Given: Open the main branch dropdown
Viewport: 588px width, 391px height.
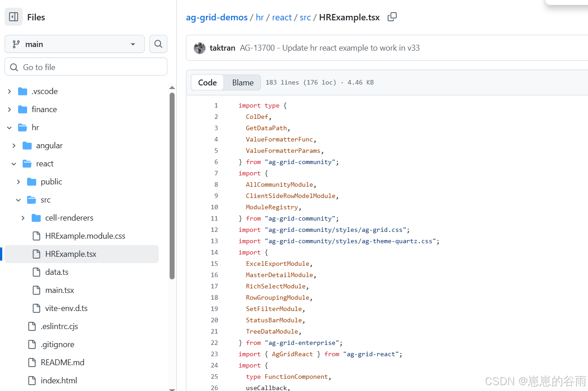Looking at the screenshot, I should point(75,44).
